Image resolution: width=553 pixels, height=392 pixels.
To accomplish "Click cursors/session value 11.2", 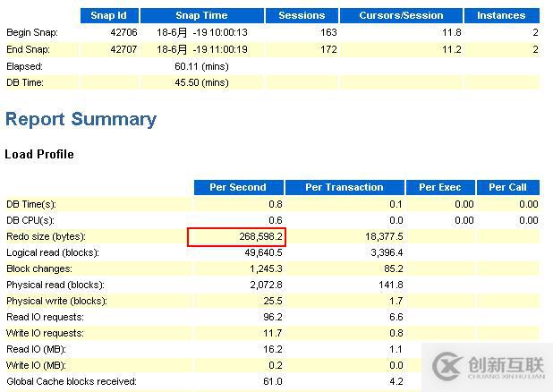I will coord(451,49).
